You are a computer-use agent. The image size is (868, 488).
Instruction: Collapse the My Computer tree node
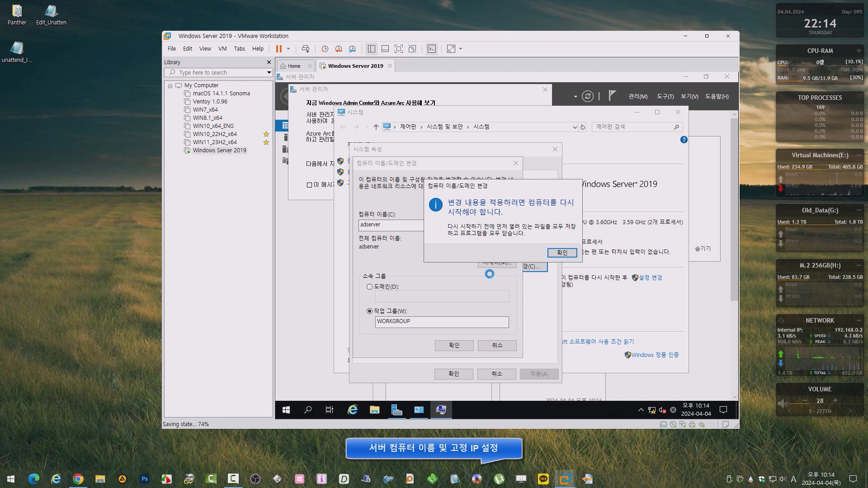pyautogui.click(x=170, y=85)
